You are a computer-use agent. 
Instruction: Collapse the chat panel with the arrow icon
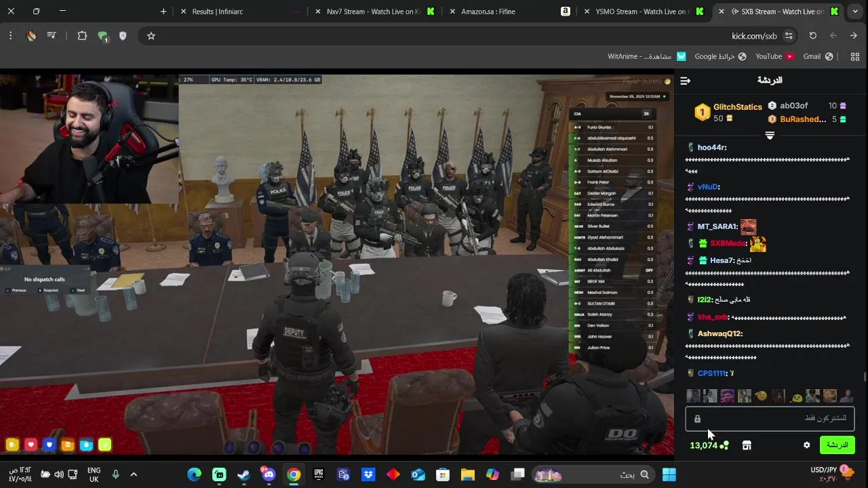[685, 81]
